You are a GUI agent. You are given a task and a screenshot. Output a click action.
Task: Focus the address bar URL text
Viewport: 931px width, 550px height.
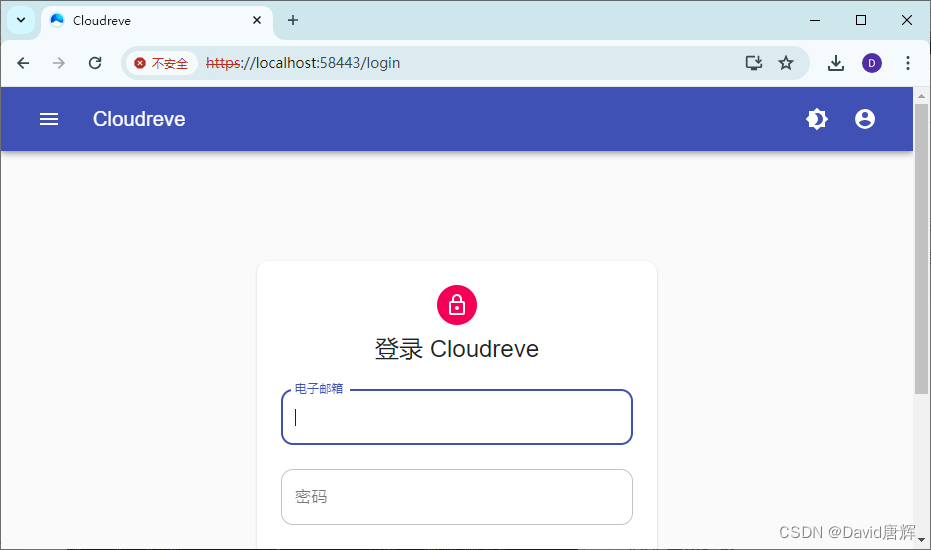pyautogui.click(x=303, y=63)
